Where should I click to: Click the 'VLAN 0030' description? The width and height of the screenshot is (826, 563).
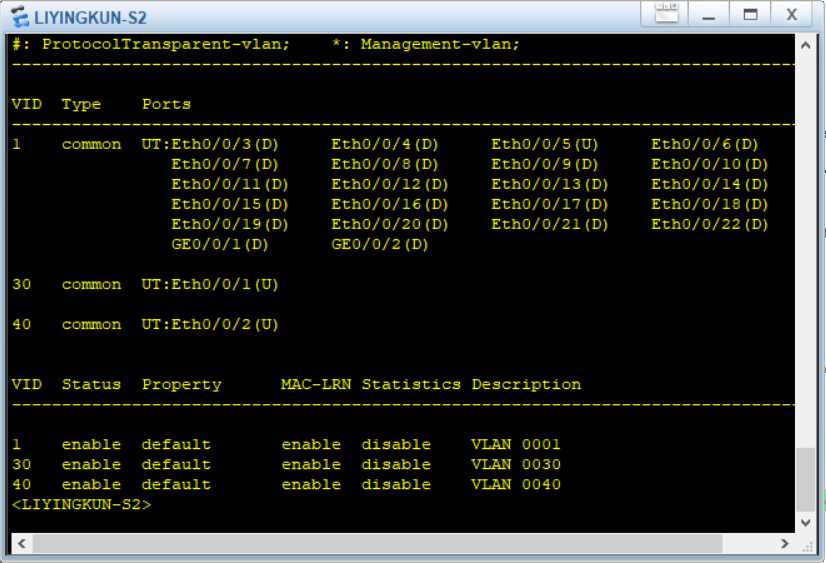pyautogui.click(x=516, y=465)
